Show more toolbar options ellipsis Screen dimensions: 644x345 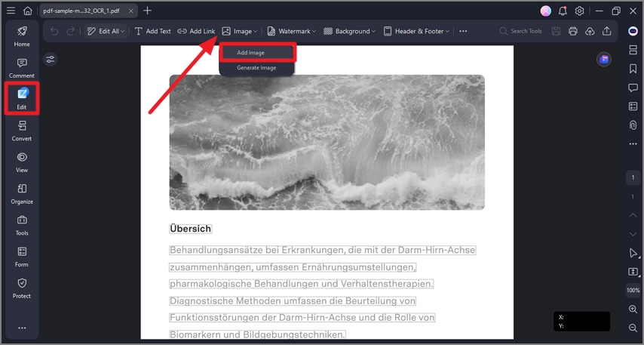point(463,31)
